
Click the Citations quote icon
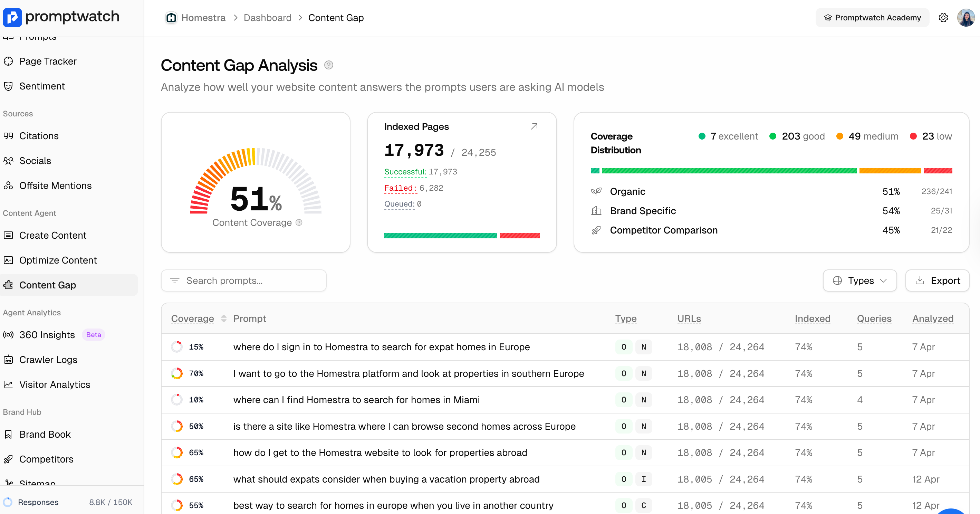[x=8, y=136]
